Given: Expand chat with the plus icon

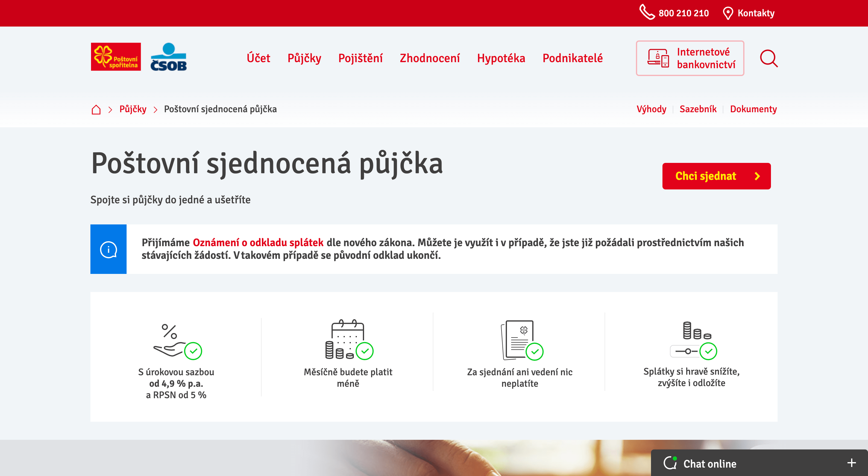Looking at the screenshot, I should pos(851,463).
